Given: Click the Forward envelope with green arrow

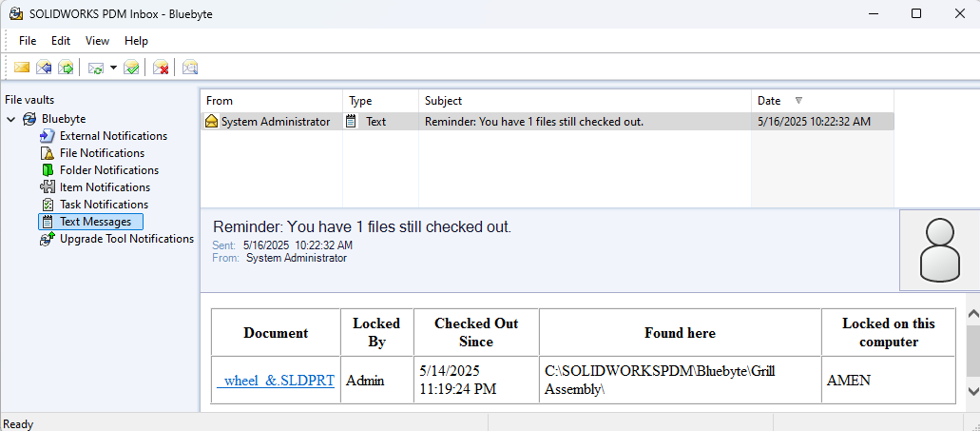Looking at the screenshot, I should (x=66, y=67).
